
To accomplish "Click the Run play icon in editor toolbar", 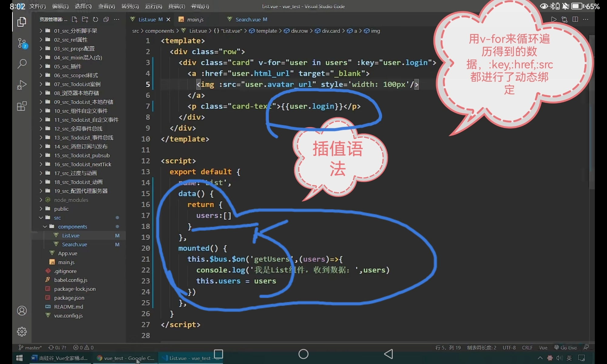I will (x=554, y=19).
